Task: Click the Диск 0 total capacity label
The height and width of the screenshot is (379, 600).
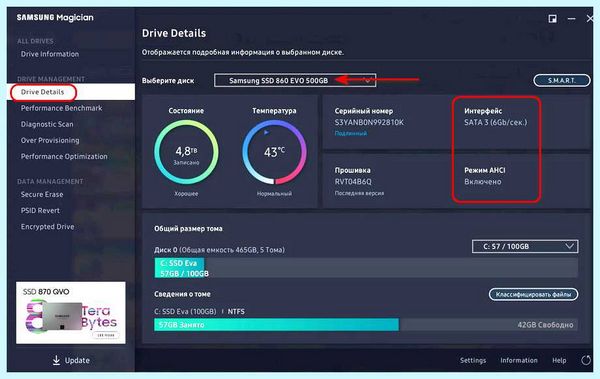Action: click(x=219, y=250)
